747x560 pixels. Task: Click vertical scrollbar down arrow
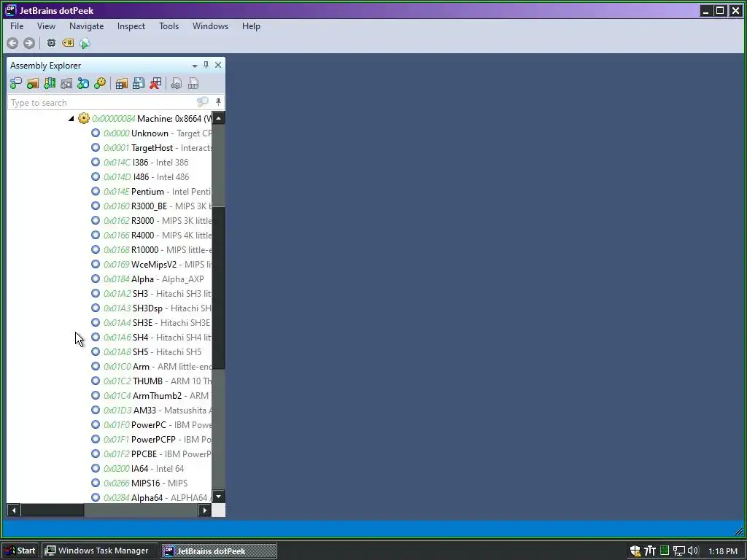(218, 497)
